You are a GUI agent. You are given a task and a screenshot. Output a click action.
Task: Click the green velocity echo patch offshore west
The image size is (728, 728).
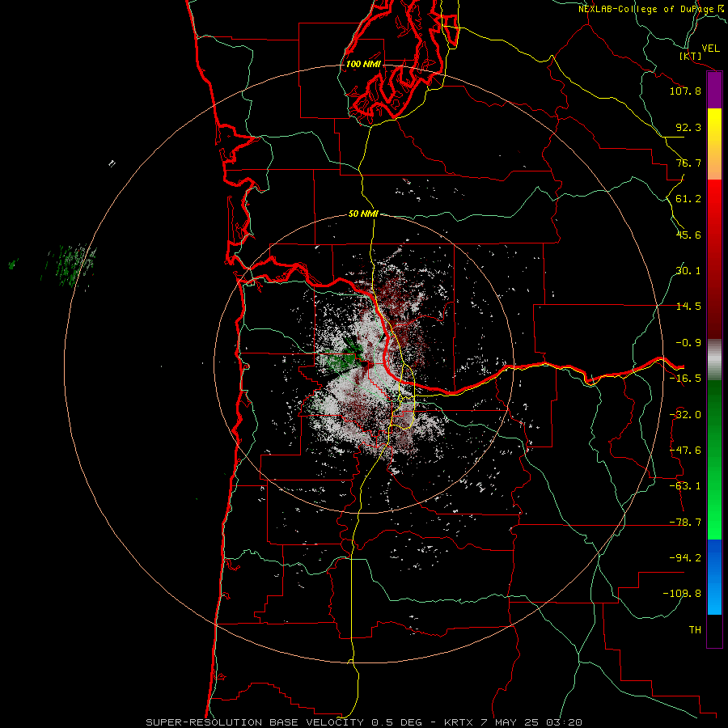[74, 266]
